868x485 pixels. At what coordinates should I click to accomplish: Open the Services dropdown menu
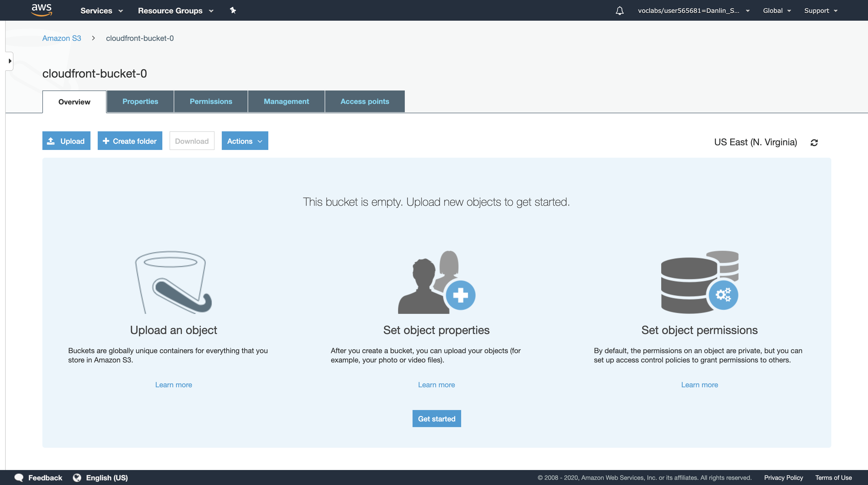pyautogui.click(x=101, y=11)
